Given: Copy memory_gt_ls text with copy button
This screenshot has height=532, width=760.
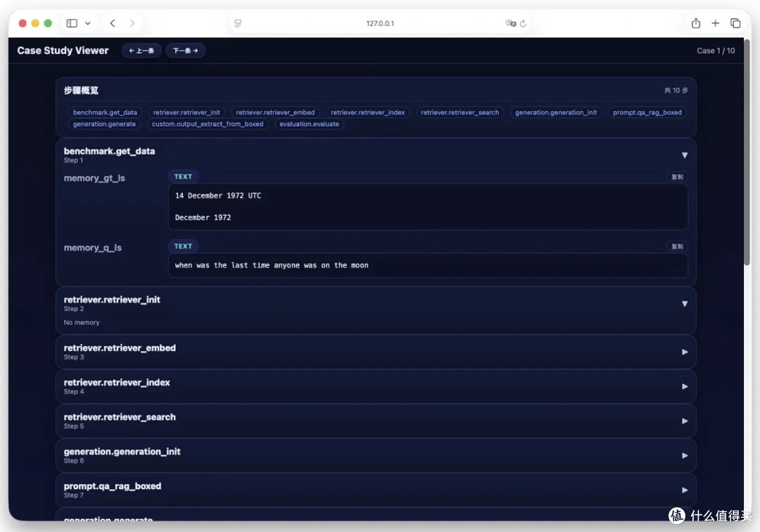Looking at the screenshot, I should pyautogui.click(x=677, y=177).
